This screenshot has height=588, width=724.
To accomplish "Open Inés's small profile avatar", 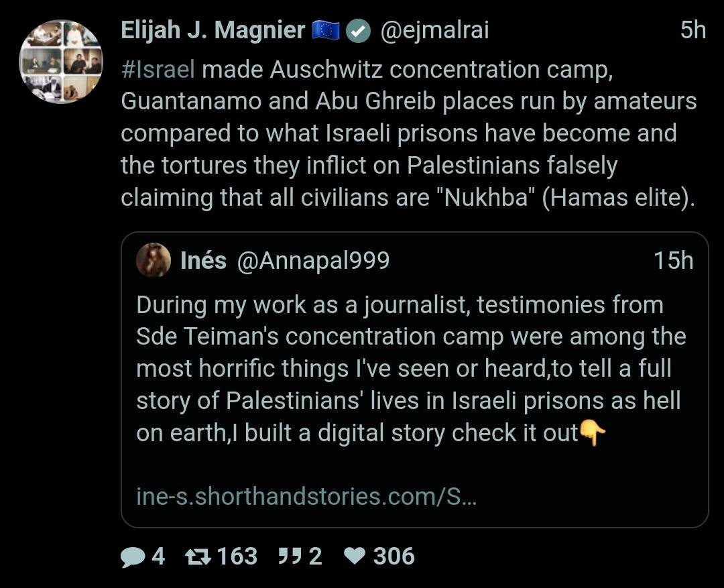I will coord(153,260).
